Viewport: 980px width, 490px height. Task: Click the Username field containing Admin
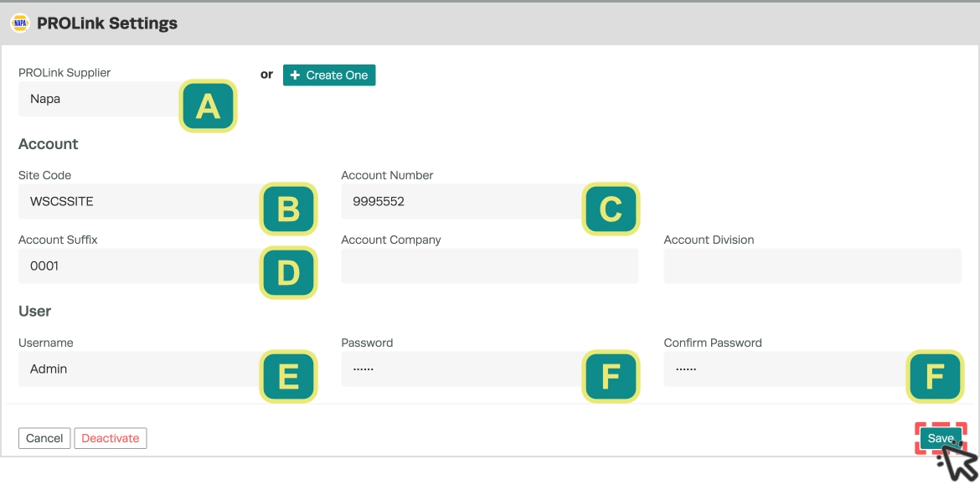[167, 369]
